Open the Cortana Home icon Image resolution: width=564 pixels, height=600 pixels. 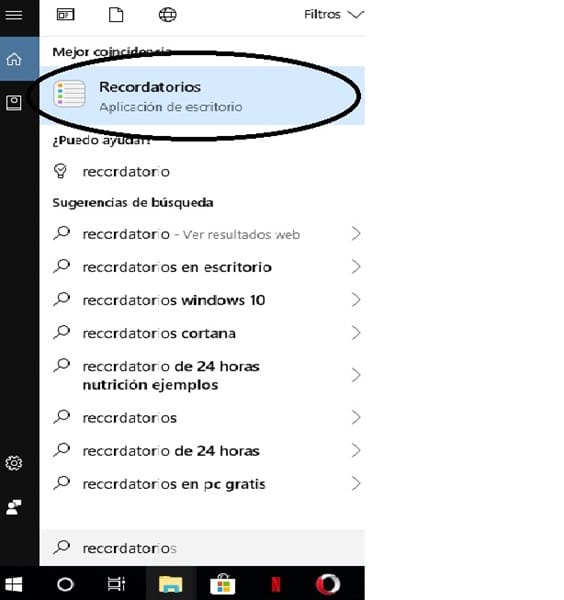tap(14, 59)
